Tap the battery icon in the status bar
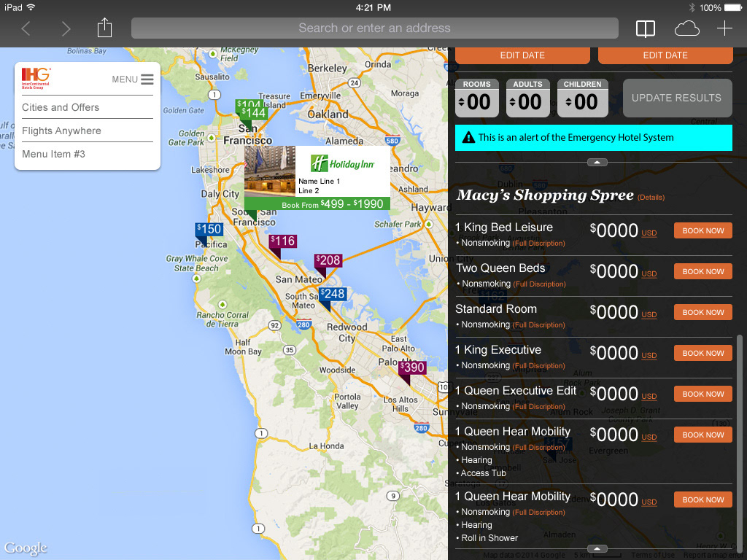The image size is (747, 560). pos(733,7)
